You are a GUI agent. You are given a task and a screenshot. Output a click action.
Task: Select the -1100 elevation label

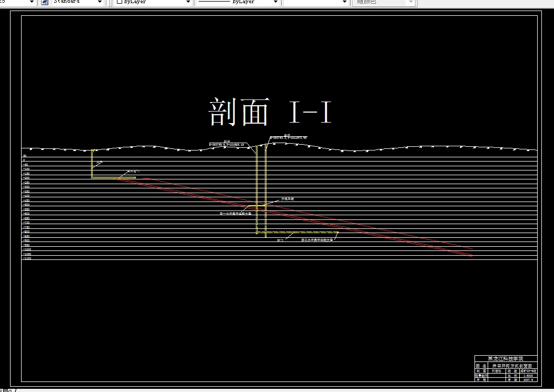[x=27, y=258]
